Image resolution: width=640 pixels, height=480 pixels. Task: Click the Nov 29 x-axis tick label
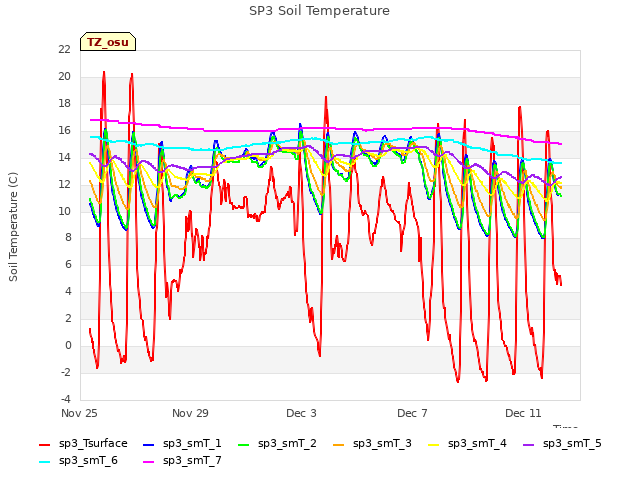[190, 413]
